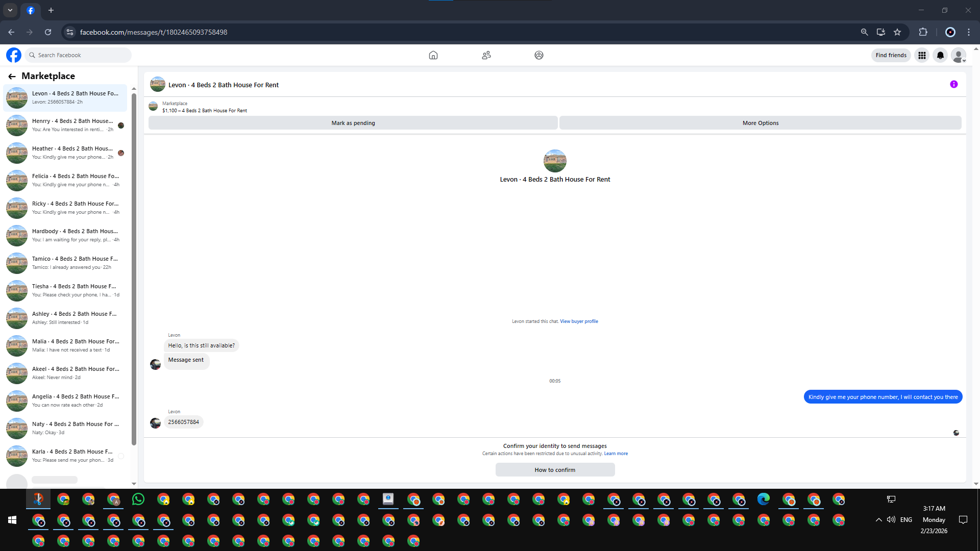The image size is (980, 551).
Task: Open Tiesha conversation in list
Action: pyautogui.click(x=65, y=291)
